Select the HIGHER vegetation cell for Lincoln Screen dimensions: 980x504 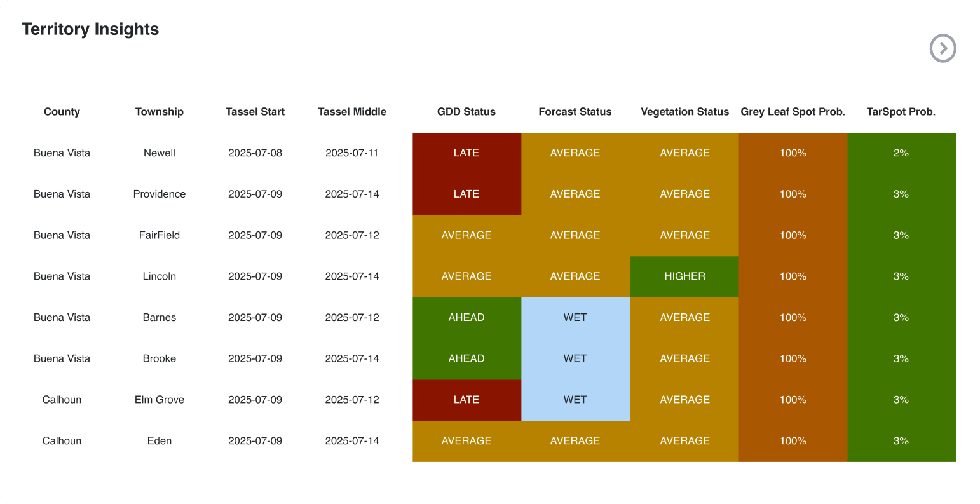(x=684, y=276)
